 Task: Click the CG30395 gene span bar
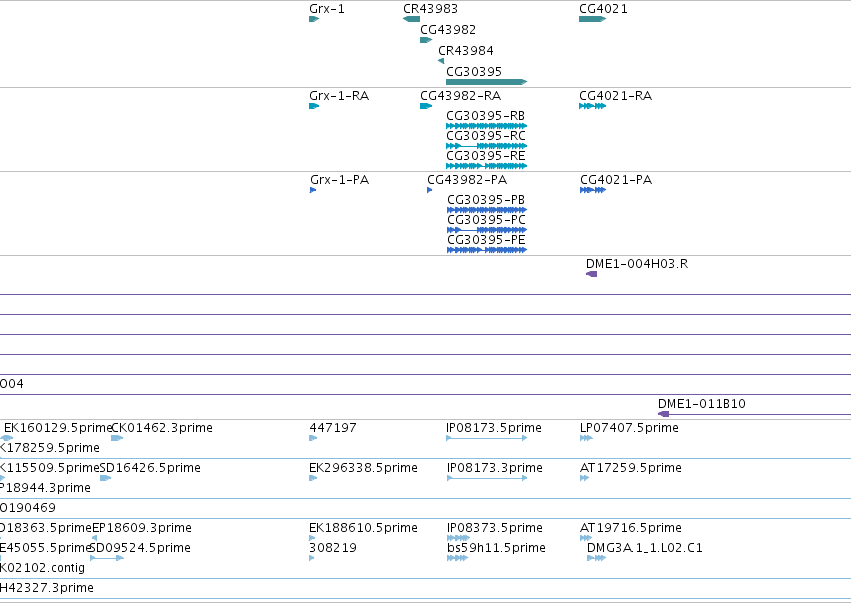tap(486, 82)
